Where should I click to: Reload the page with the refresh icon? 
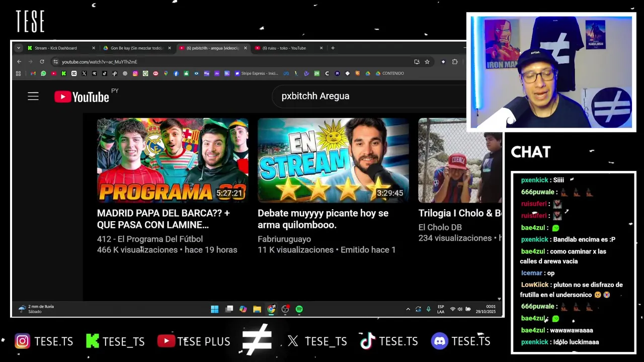[x=42, y=61]
